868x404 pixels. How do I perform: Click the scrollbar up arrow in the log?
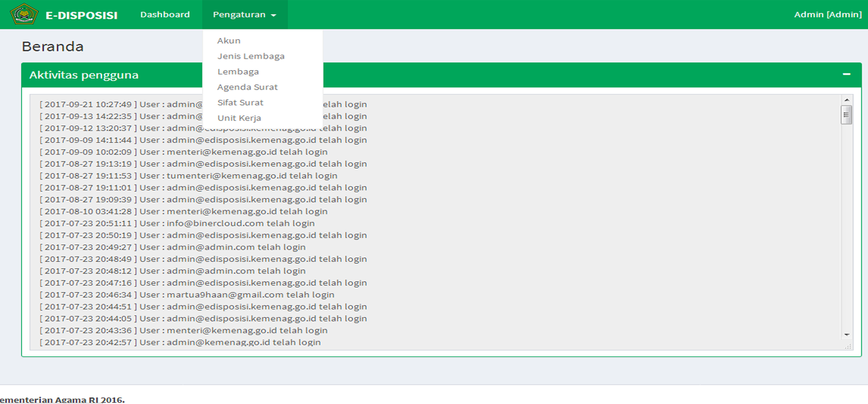[847, 100]
